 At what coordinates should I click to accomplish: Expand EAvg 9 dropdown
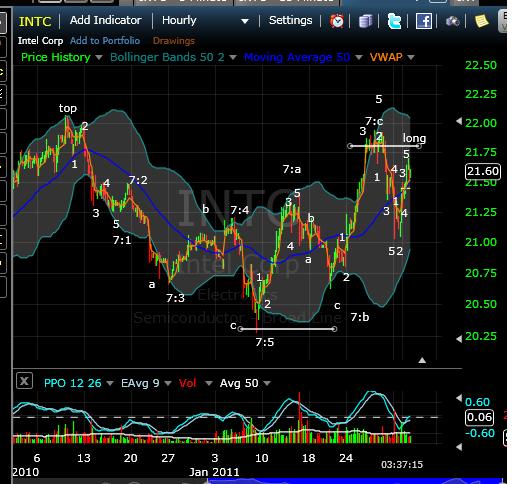[168, 384]
